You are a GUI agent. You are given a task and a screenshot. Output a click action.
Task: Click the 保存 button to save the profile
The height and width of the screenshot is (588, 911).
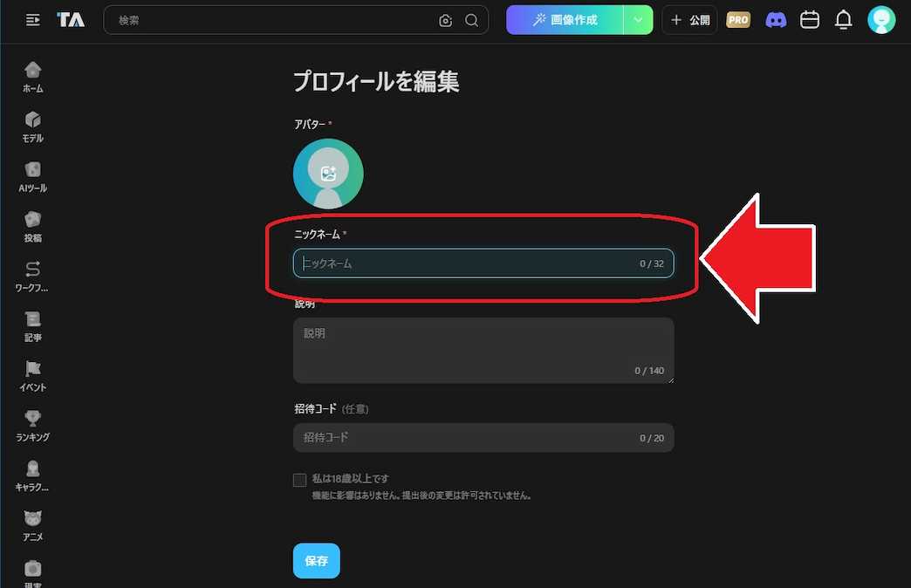[x=316, y=561]
